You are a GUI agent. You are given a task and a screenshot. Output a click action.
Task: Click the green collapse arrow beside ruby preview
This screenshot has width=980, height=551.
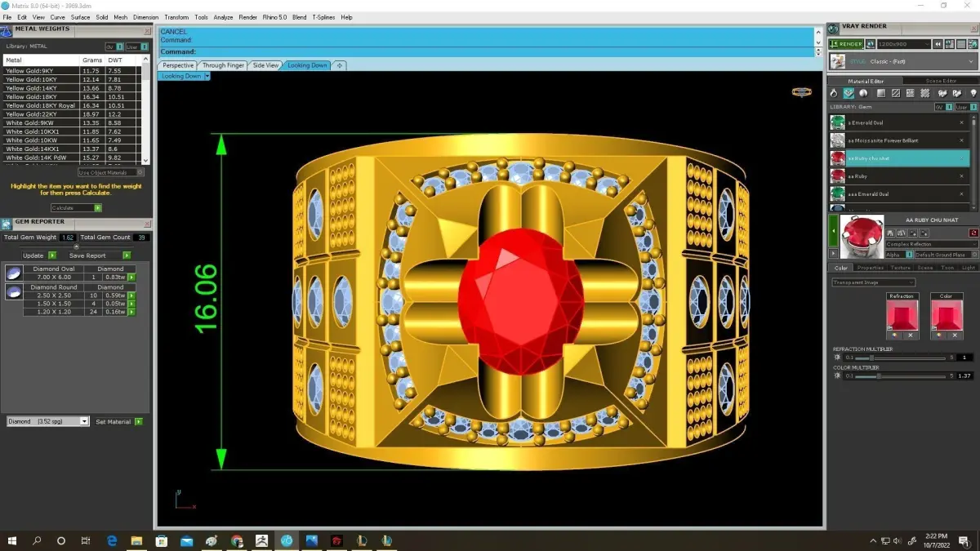tap(833, 232)
